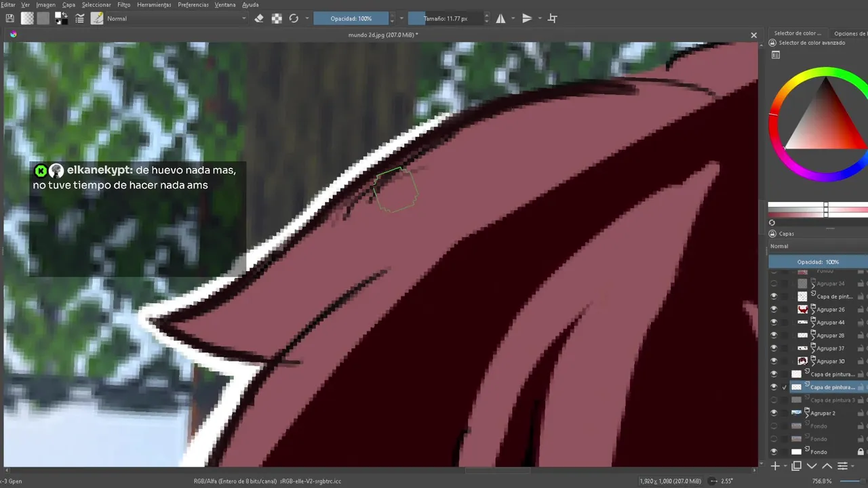Toggle visibility of Agrupar 24 layer

pos(774,283)
